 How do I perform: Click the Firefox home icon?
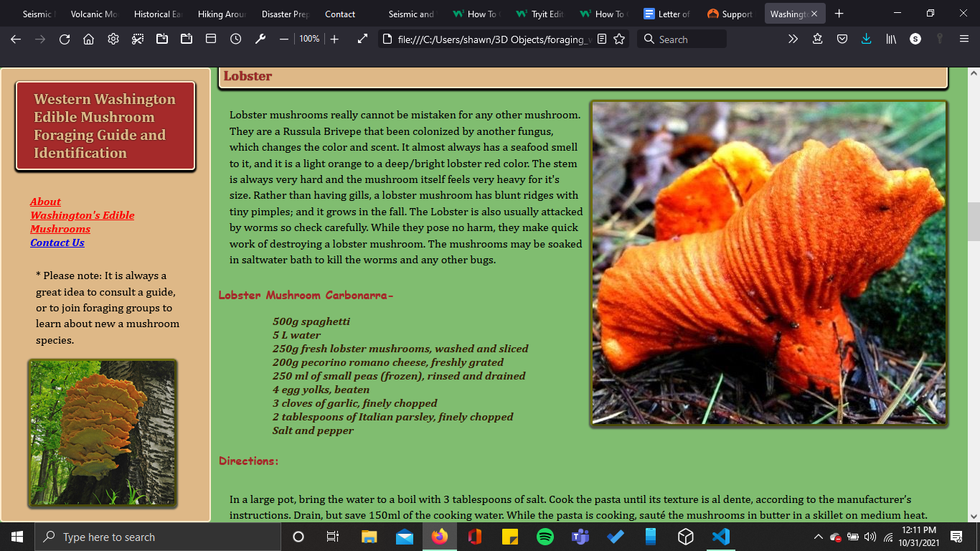89,39
